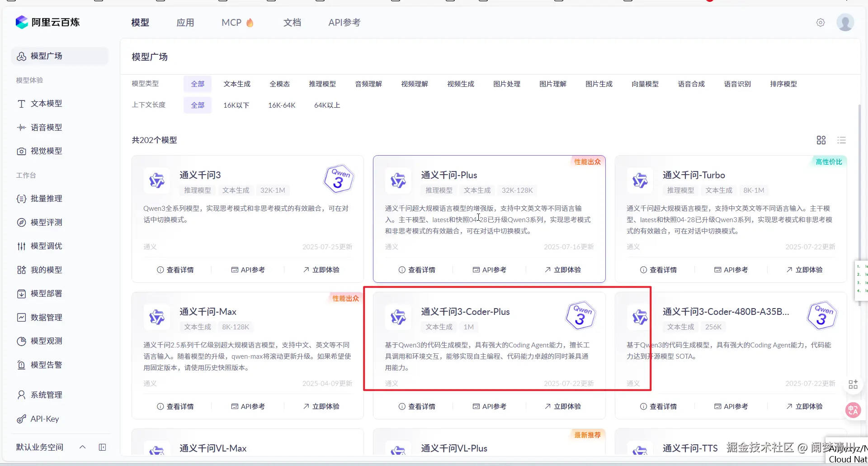Open the 通义千问VL-Plus card title
This screenshot has height=466, width=868.
(x=454, y=448)
